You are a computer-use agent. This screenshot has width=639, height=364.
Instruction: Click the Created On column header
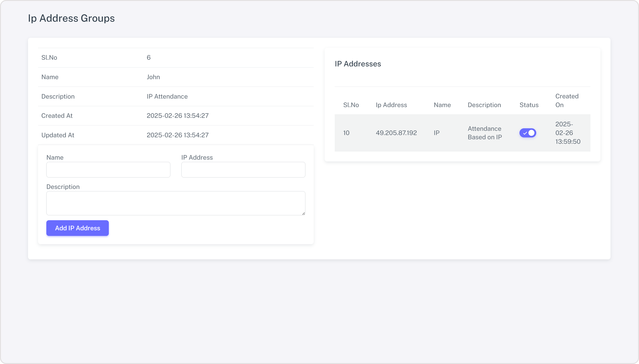tap(567, 100)
